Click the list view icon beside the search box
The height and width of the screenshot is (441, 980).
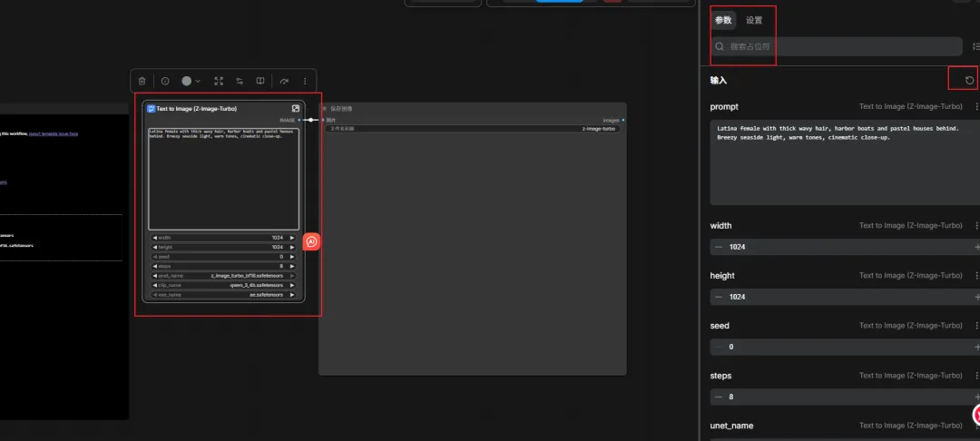pos(975,46)
